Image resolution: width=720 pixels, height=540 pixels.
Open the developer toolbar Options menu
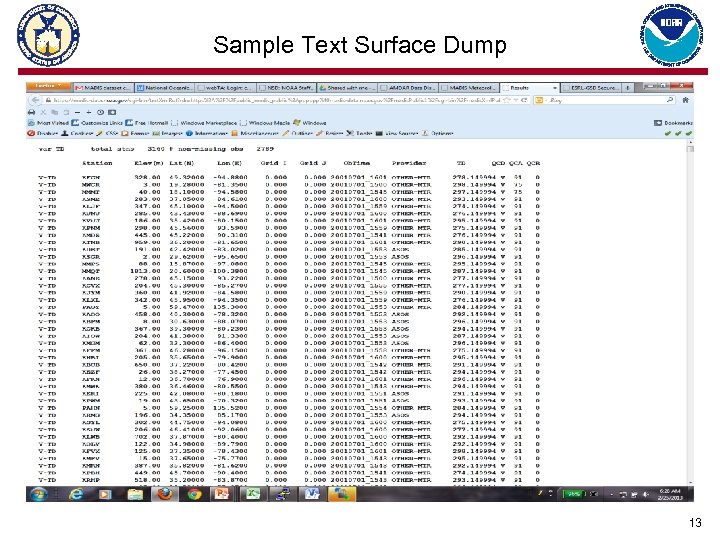pos(438,133)
